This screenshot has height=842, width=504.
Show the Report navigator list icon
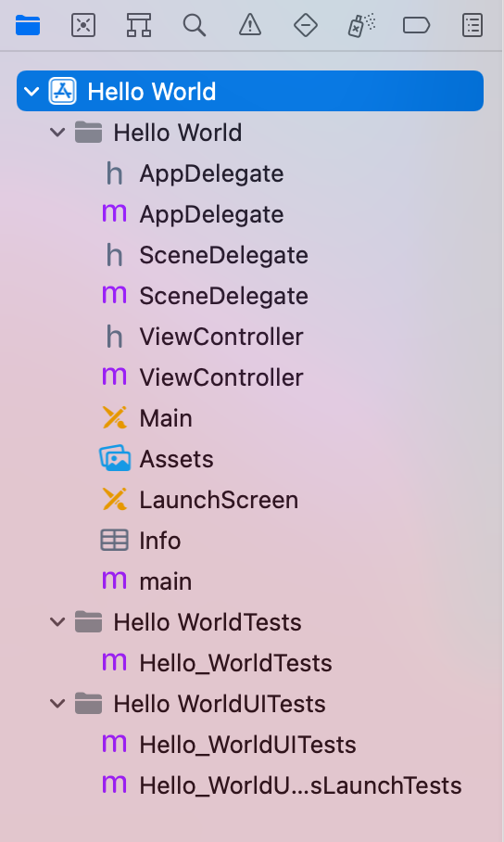click(x=472, y=25)
